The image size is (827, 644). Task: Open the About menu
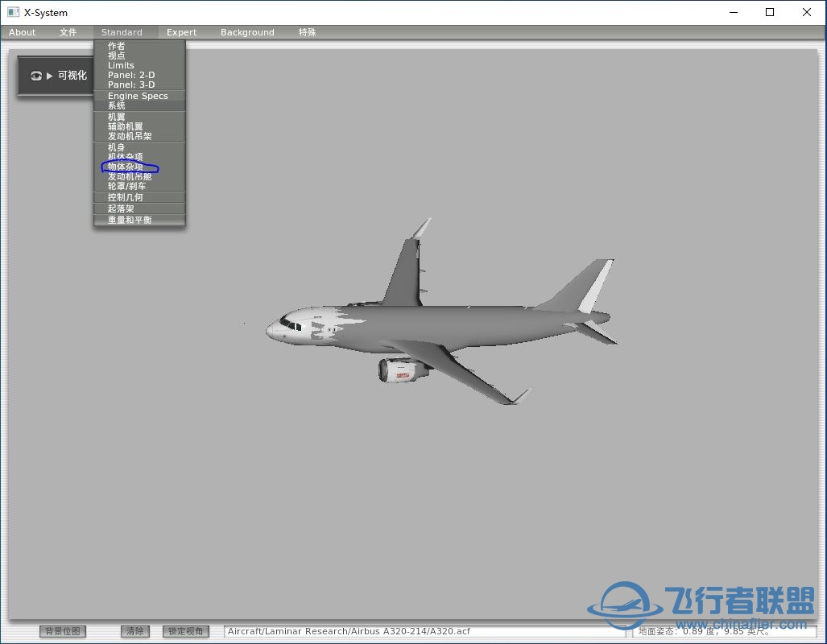tap(23, 32)
